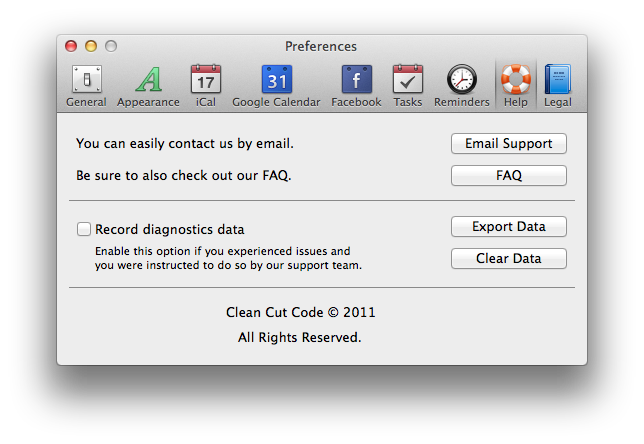This screenshot has height=444, width=644.
Task: Click the Appearance tab label
Action: pos(148,102)
